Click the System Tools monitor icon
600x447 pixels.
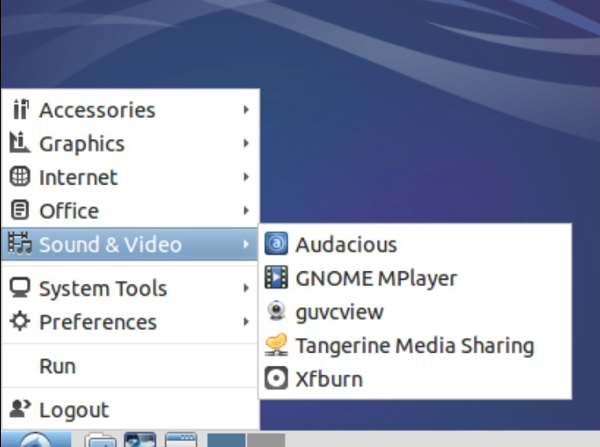coord(20,287)
